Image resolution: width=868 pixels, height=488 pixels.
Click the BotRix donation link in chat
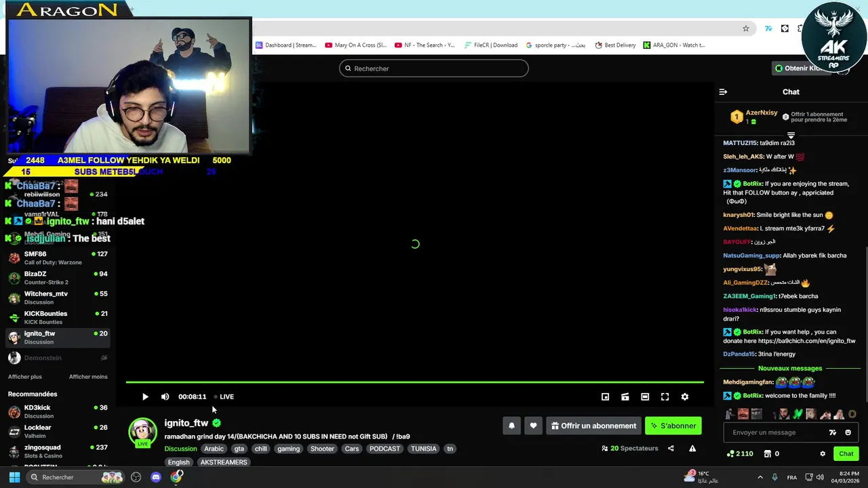click(807, 341)
